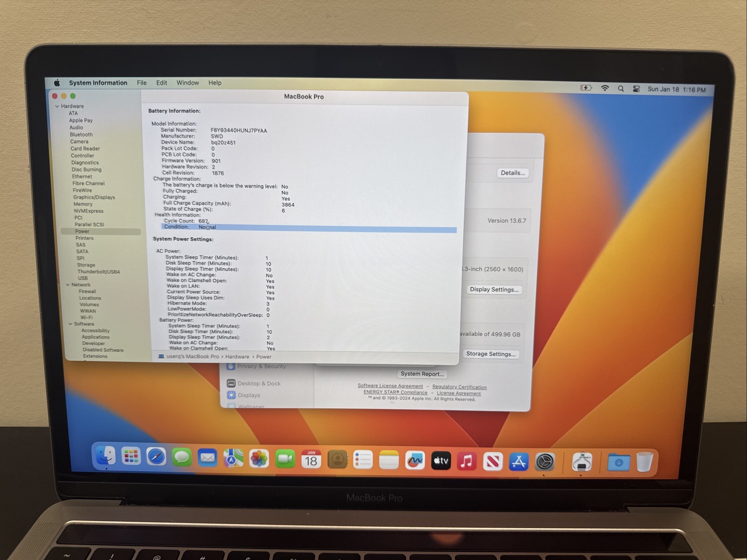Open System Settings gear icon in the Dock

pos(545,462)
